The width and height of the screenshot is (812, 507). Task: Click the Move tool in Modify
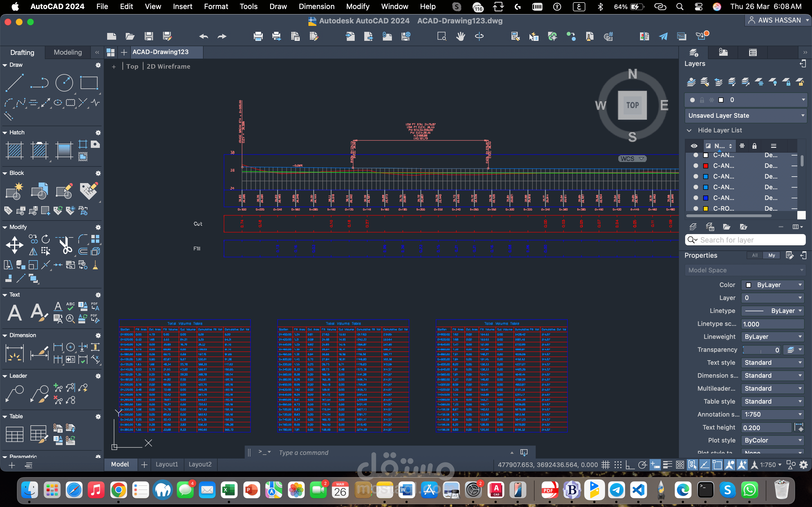click(x=14, y=244)
